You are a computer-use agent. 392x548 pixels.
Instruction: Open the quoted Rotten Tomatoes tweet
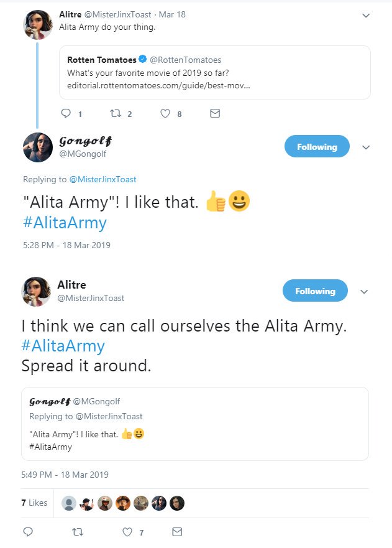click(x=214, y=72)
